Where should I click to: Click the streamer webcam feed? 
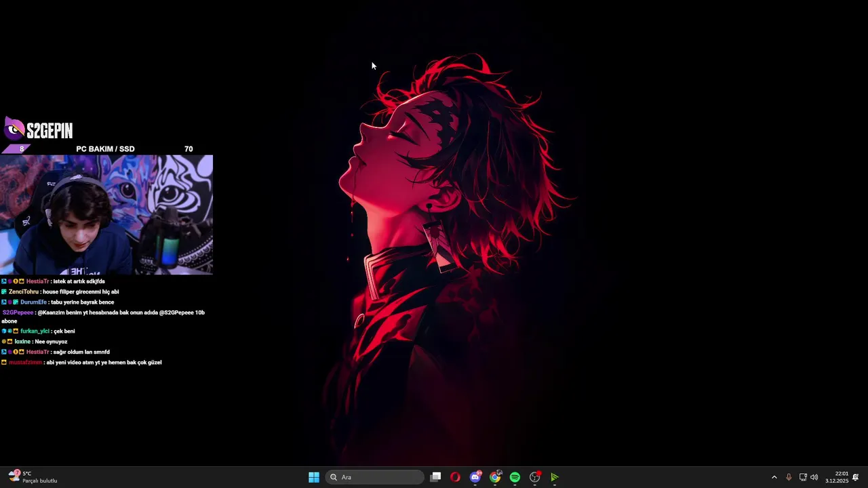pos(106,215)
